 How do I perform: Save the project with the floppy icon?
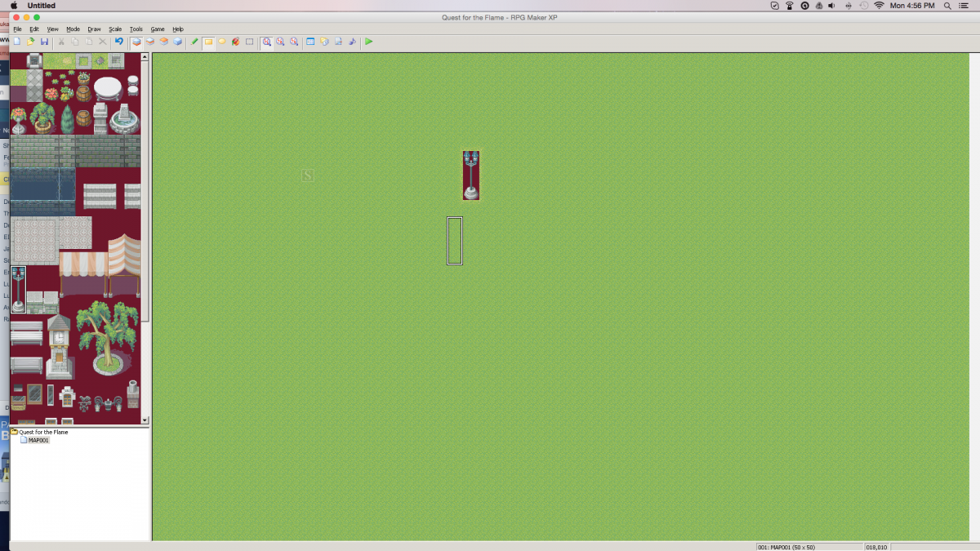click(44, 42)
